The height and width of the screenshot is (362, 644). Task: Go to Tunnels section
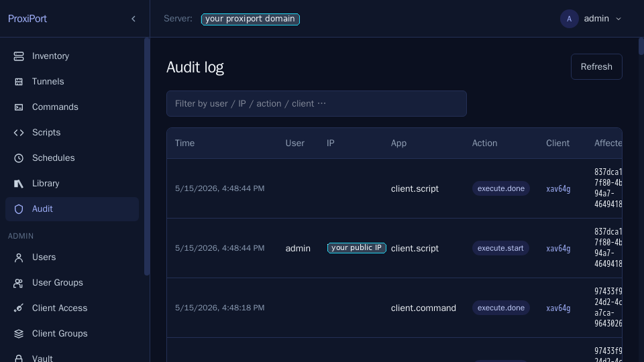click(x=72, y=82)
